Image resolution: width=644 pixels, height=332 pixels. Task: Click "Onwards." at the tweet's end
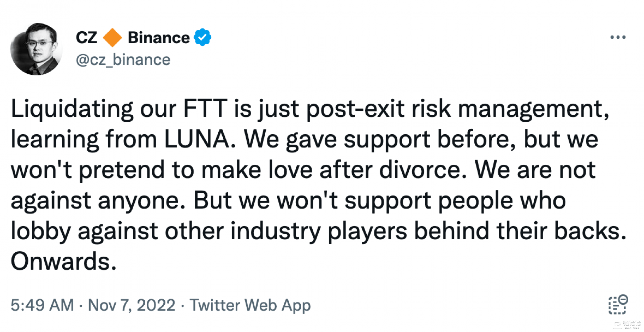coord(64,261)
